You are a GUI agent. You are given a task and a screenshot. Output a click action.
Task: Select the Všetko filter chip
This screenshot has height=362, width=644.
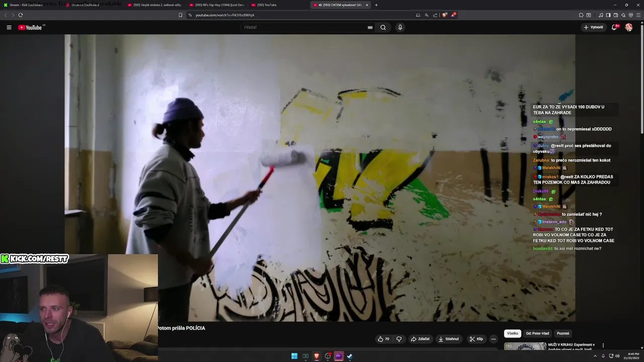[513, 333]
